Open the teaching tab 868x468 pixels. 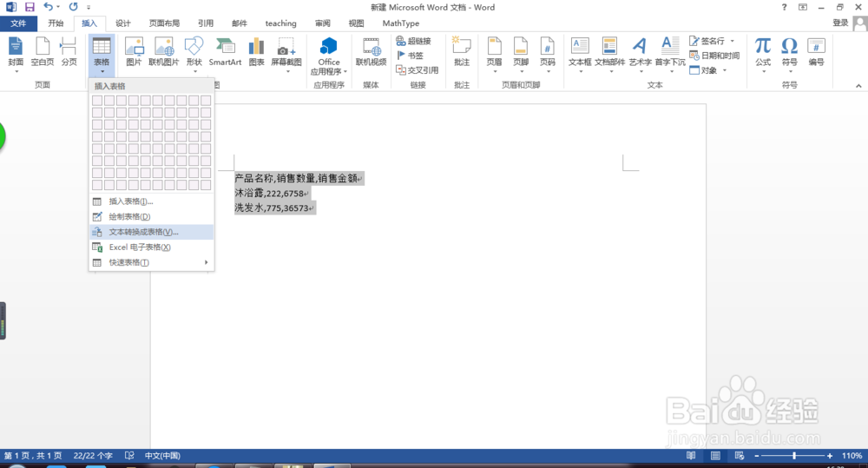(280, 23)
